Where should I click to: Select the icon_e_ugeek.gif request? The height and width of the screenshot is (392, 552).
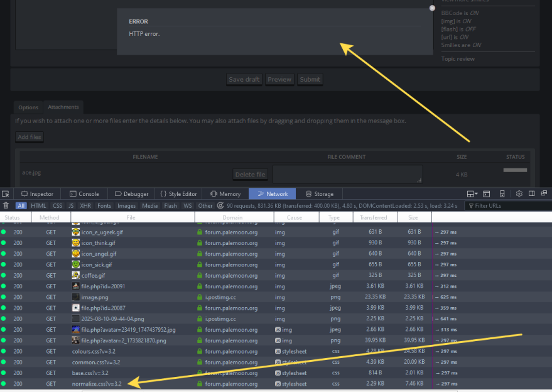click(276, 232)
